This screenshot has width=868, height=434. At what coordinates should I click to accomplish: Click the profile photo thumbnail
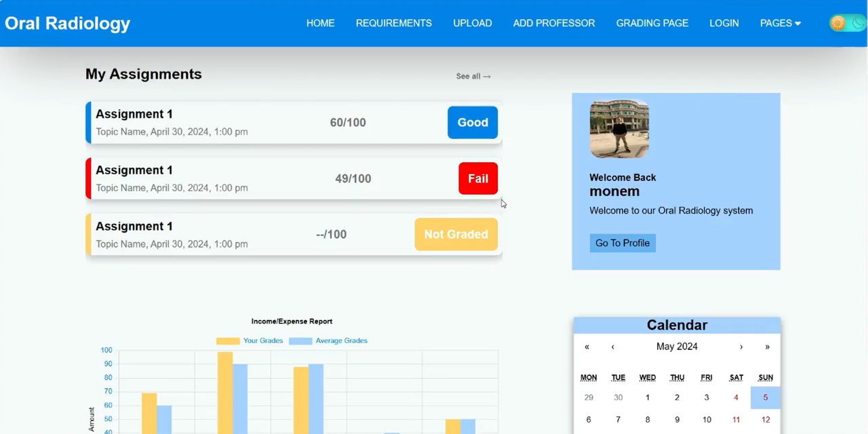tap(619, 129)
